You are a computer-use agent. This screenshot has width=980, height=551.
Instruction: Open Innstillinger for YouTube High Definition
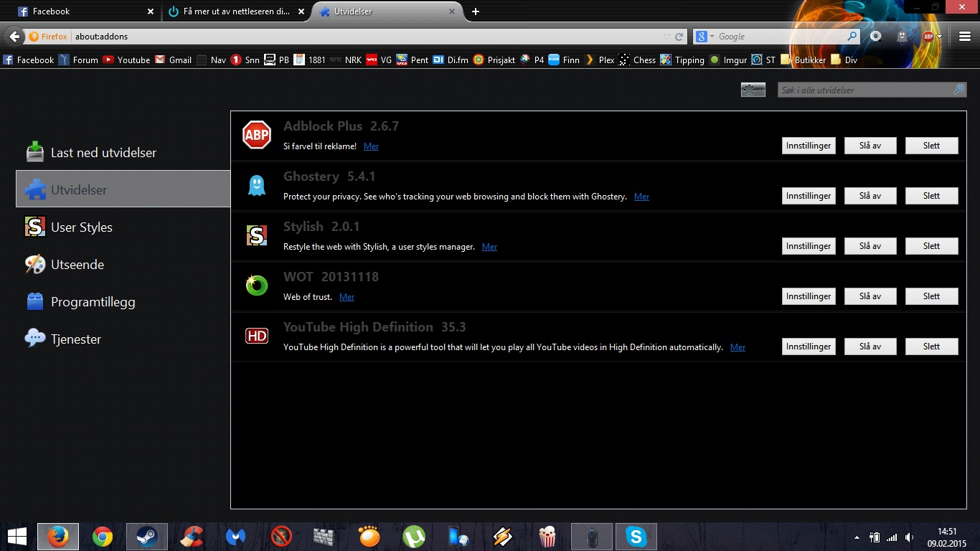809,347
